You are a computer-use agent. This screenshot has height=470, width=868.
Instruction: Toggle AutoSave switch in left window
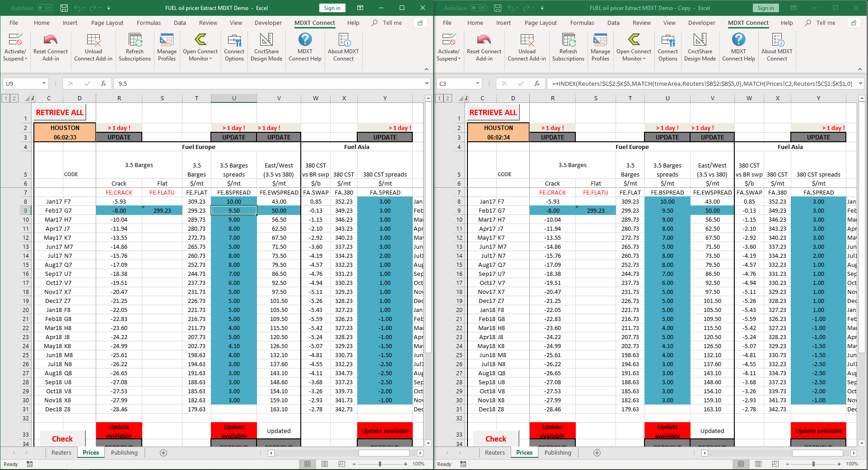tap(45, 8)
